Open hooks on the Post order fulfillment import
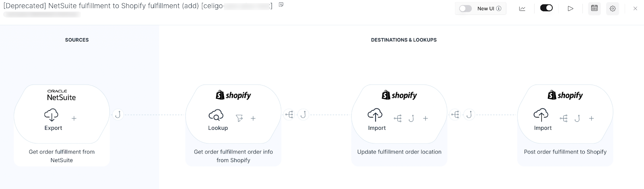This screenshot has width=644, height=189. pos(577,118)
